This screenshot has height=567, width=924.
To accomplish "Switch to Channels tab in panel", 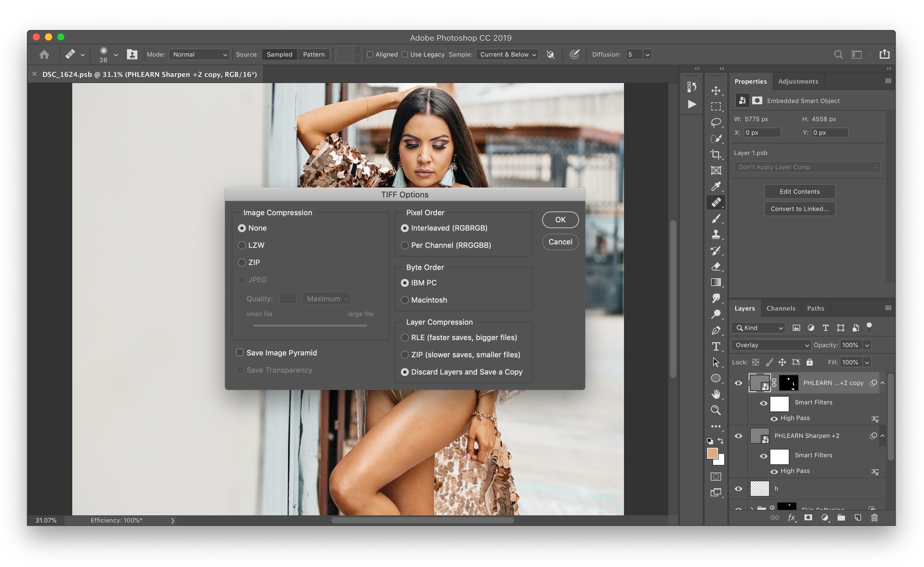I will pos(781,307).
